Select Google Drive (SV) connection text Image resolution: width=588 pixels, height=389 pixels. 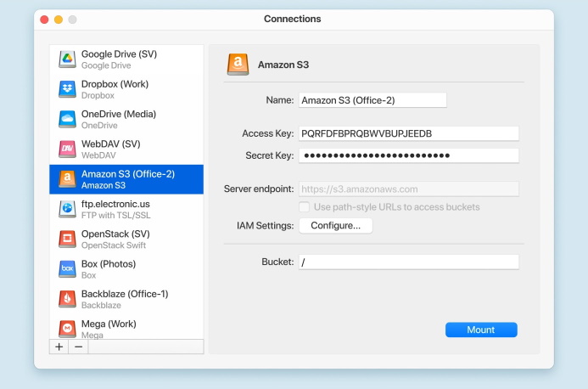point(119,54)
